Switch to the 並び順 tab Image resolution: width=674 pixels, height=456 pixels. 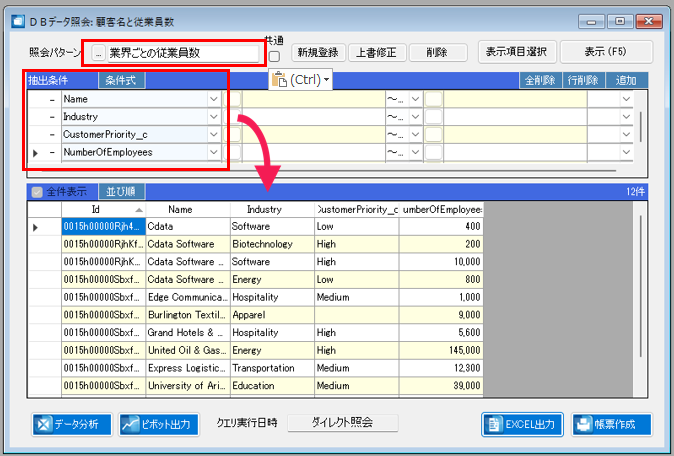[x=121, y=191]
